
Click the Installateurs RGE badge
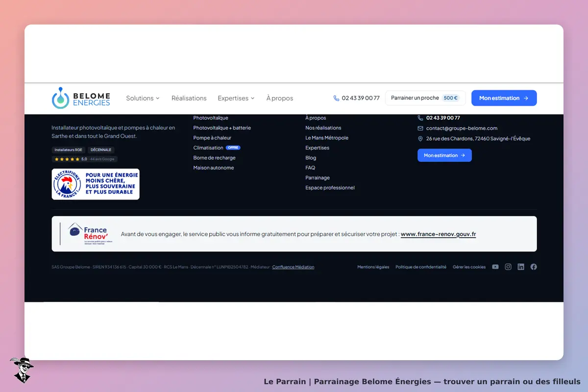point(69,150)
